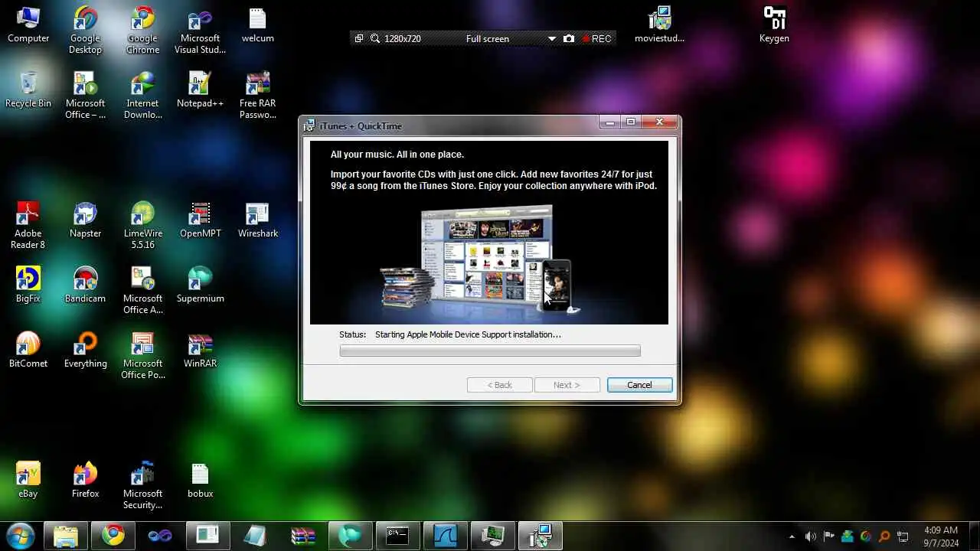Viewport: 980px width, 551px height.
Task: Open the Google Desktop shortcut
Action: coord(85,31)
